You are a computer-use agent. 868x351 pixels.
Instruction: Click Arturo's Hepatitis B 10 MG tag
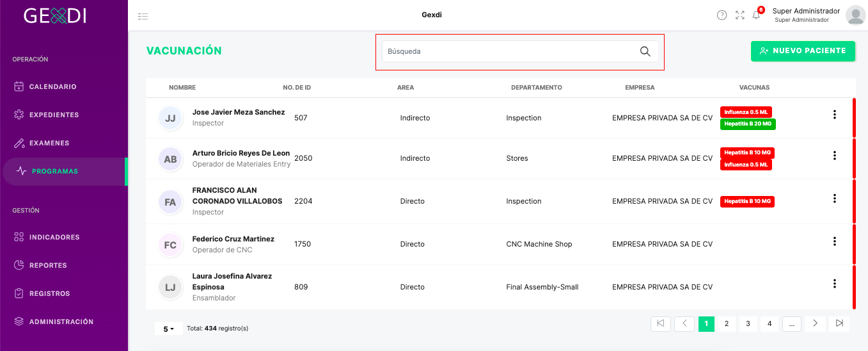click(747, 153)
